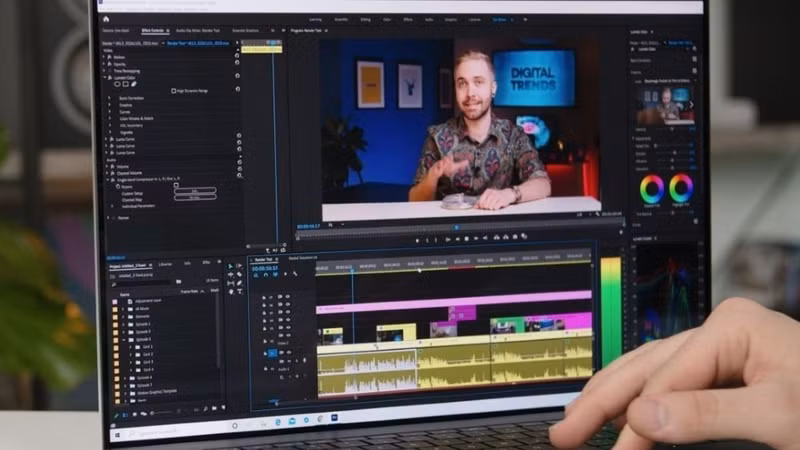Screen dimensions: 800x450
Task: Create an ellipse mask in Lumetri Color
Action: [x=117, y=84]
